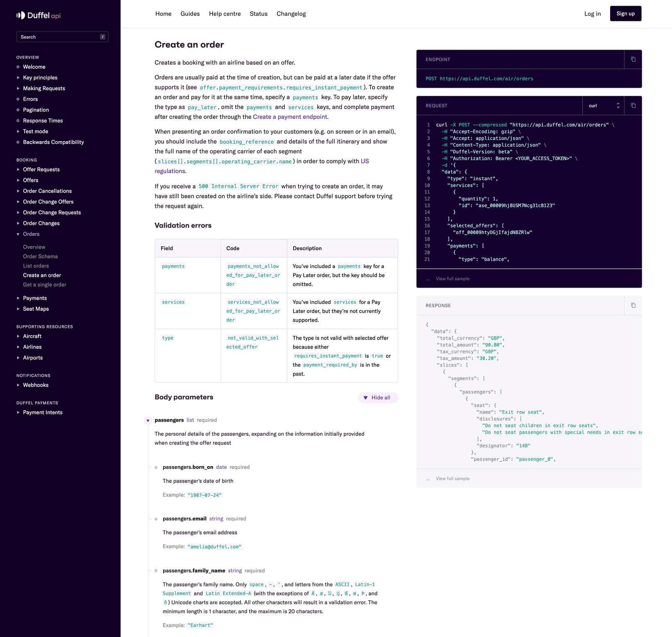Go to Orders Overview subpage

(x=34, y=247)
